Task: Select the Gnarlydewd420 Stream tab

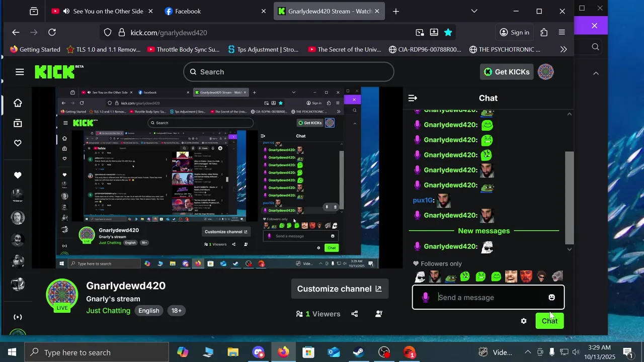Action: 330,11
